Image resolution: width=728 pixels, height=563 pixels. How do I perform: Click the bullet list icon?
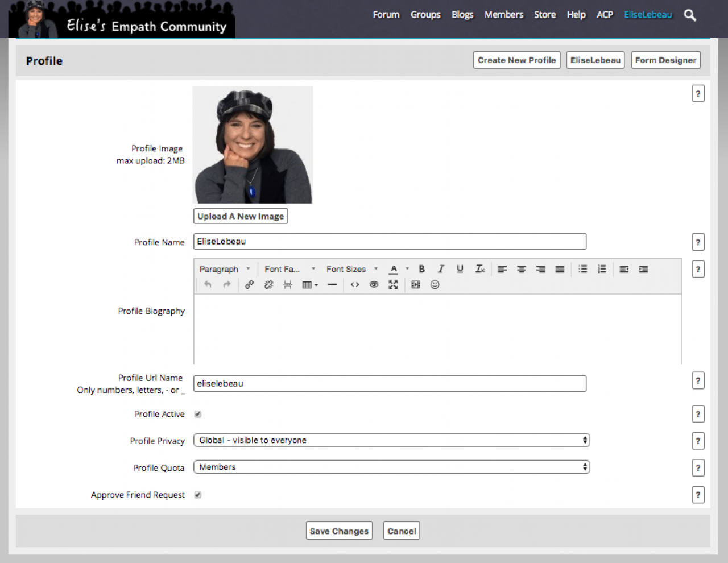click(583, 269)
